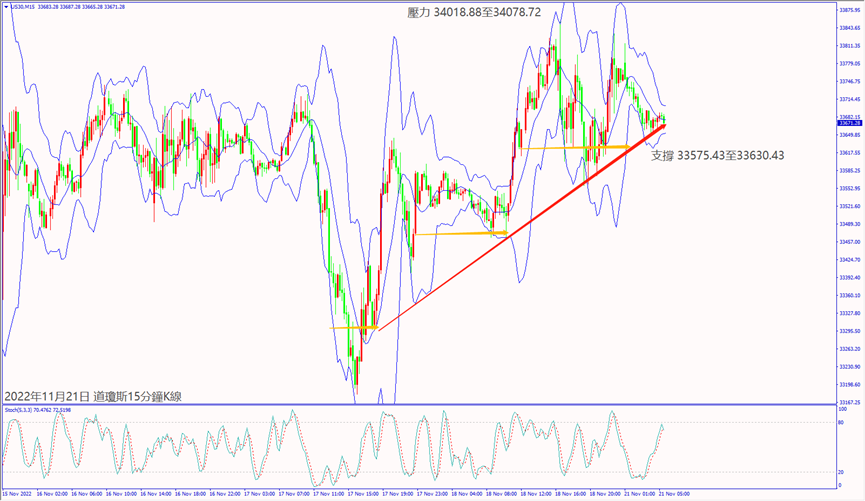Image resolution: width=865 pixels, height=501 pixels.
Task: Click the 33875.95 price scale label
Action: click(851, 11)
